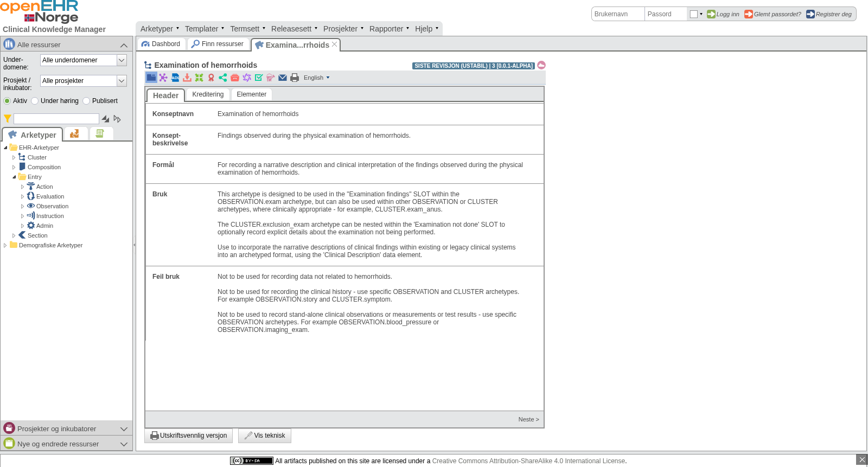Viewport: 868px width, 467px height.
Task: Click the archetype filter text field
Action: [x=56, y=119]
